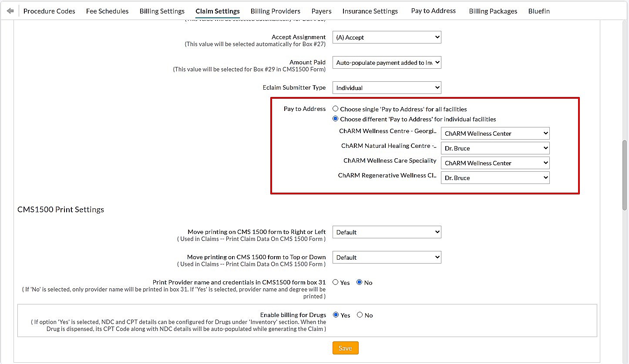
Task: Open the Billing Providers tab
Action: (275, 11)
